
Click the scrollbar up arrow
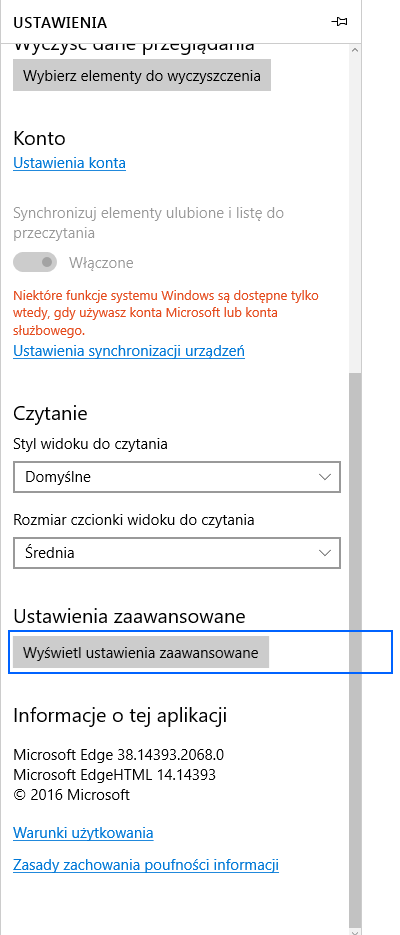pyautogui.click(x=355, y=50)
